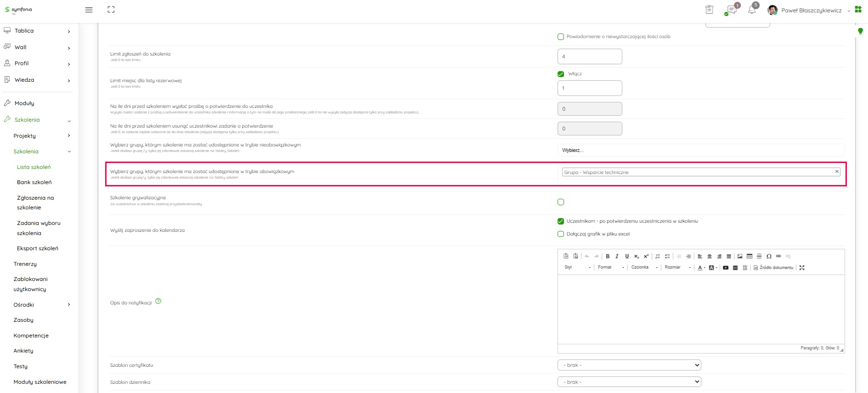Screen dimensions: 868x393
Task: Toggle the hamburger sidebar menu
Action: [89, 10]
